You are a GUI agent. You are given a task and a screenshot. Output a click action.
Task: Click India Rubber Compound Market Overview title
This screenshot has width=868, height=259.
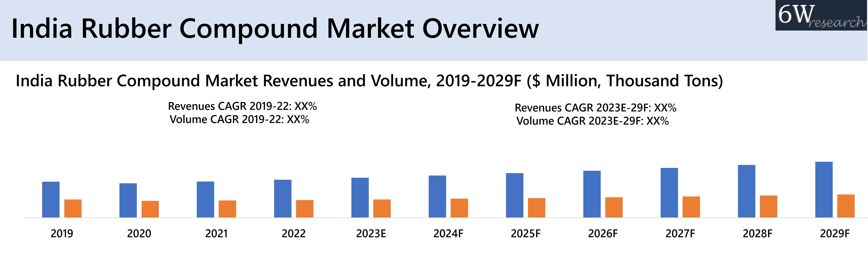[x=275, y=29]
